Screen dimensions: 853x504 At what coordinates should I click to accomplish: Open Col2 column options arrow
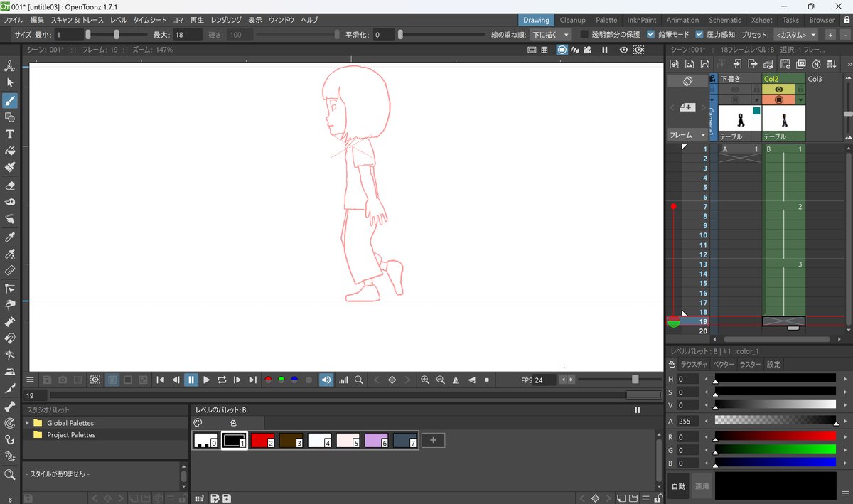[800, 100]
